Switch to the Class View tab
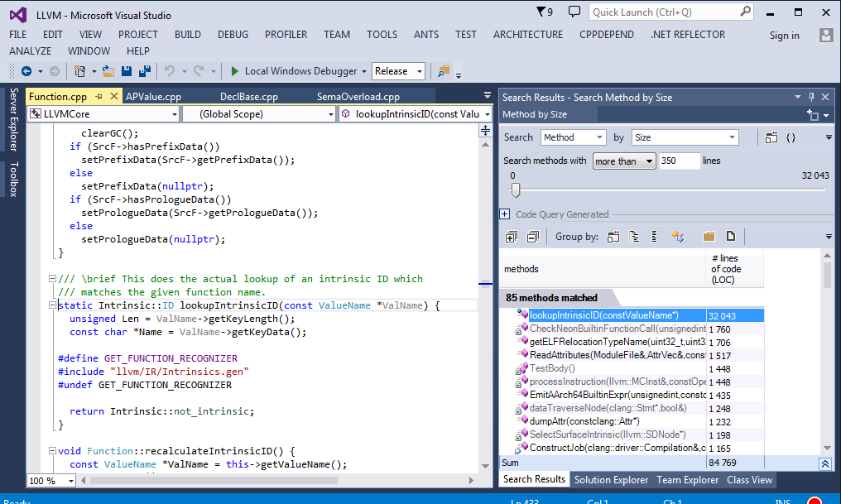Viewport: 841px width, 504px height. click(x=750, y=480)
